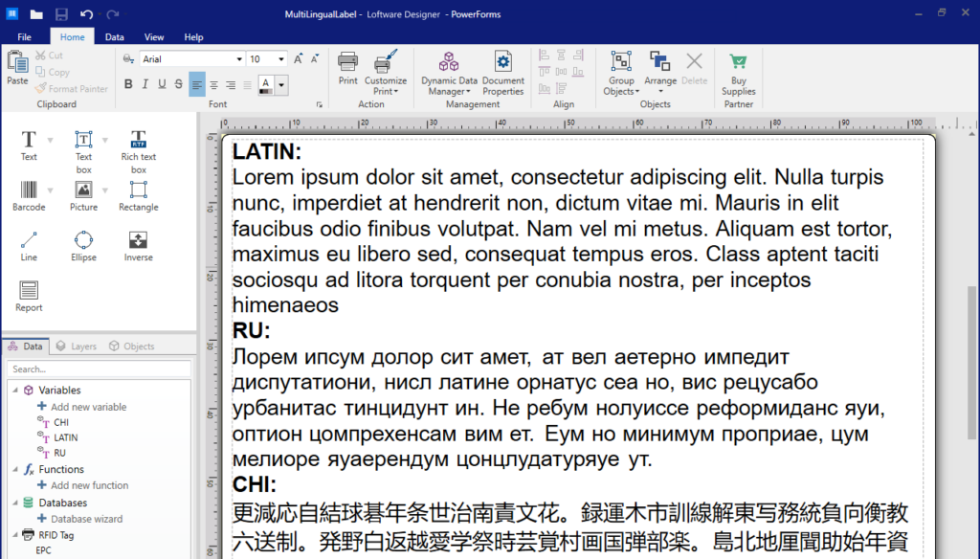Open the Data ribbon tab
Image resolution: width=980 pixels, height=559 pixels.
114,36
